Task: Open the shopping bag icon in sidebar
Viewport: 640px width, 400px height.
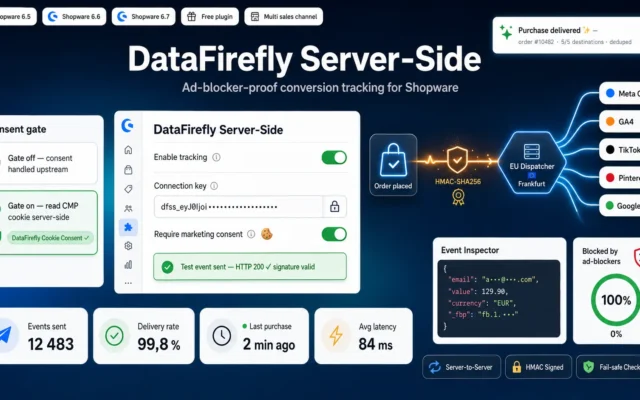Action: (128, 169)
